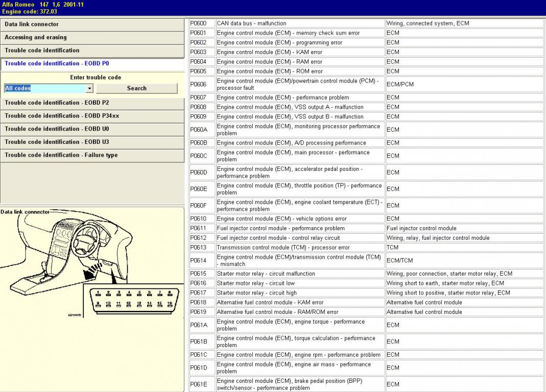Select Trouble code identification section

tap(92, 51)
